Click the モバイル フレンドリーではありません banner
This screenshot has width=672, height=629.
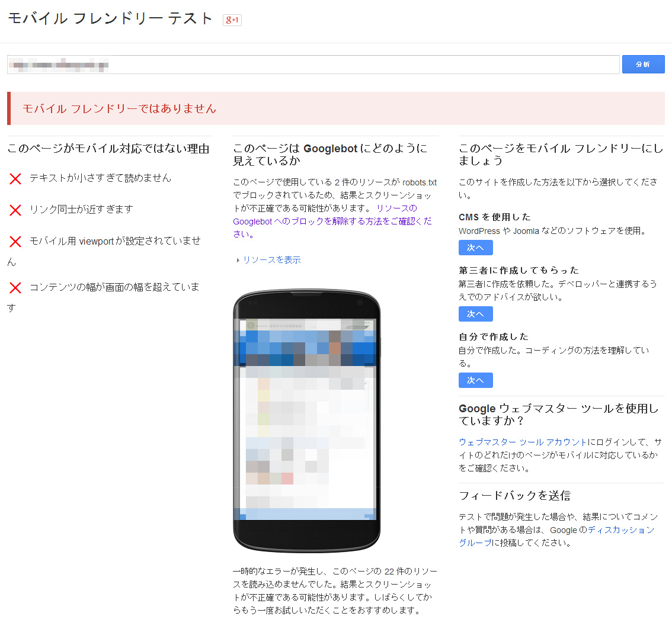tap(336, 108)
